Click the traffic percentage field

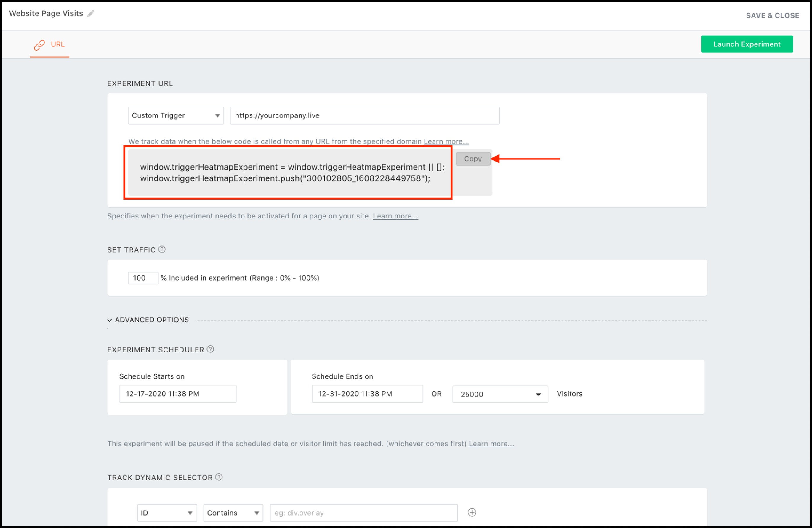tap(142, 278)
